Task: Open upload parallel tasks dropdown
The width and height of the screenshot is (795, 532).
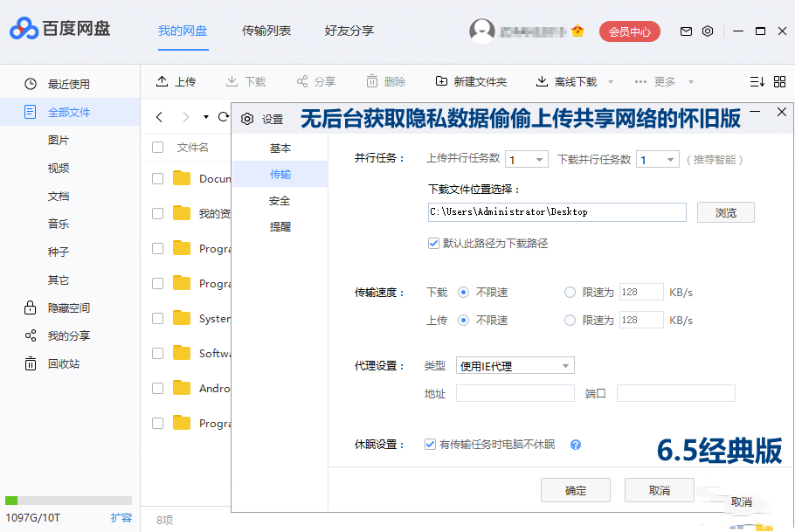Action: 527,159
